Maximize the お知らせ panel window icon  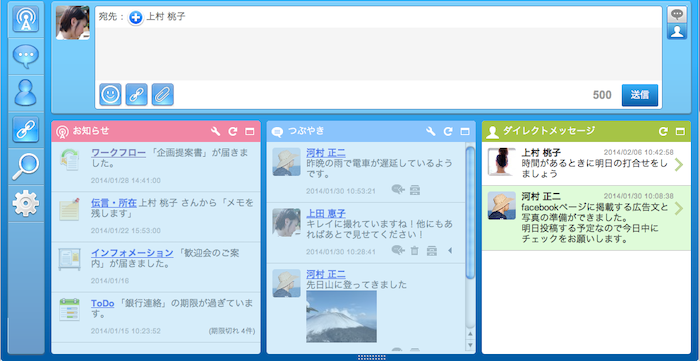(250, 131)
